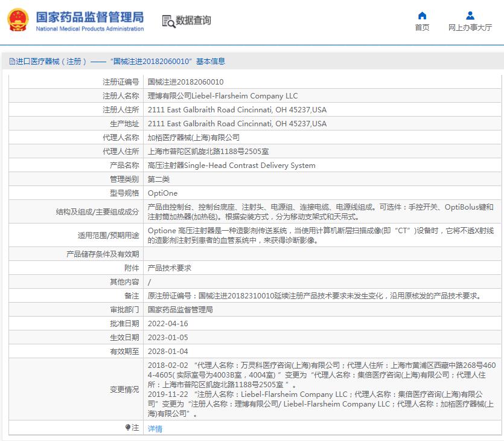504x441 pixels.
Task: Select approval date 2022-04-16
Action: coord(168,324)
